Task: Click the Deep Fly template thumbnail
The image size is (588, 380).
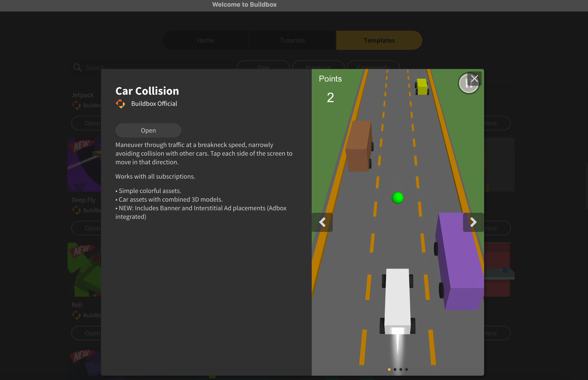Action: (84, 165)
